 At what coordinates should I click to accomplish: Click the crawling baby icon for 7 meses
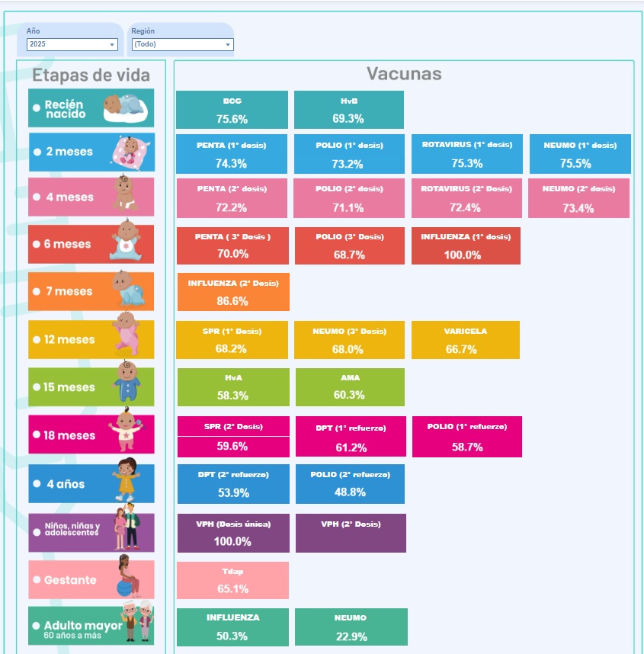[129, 289]
